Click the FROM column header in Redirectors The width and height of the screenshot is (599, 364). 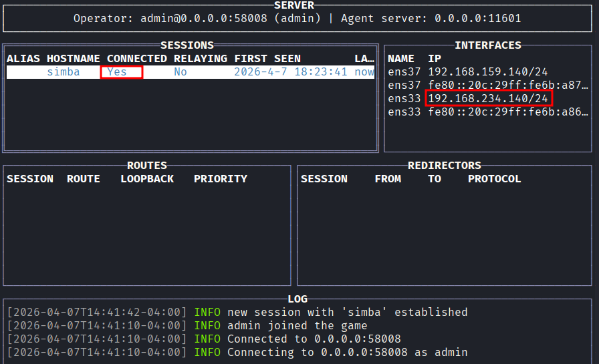[388, 179]
